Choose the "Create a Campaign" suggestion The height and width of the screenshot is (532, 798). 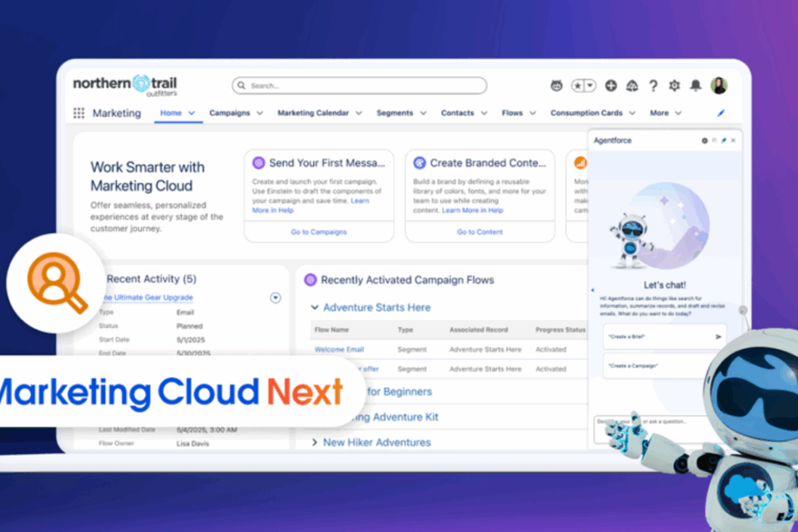pos(665,366)
